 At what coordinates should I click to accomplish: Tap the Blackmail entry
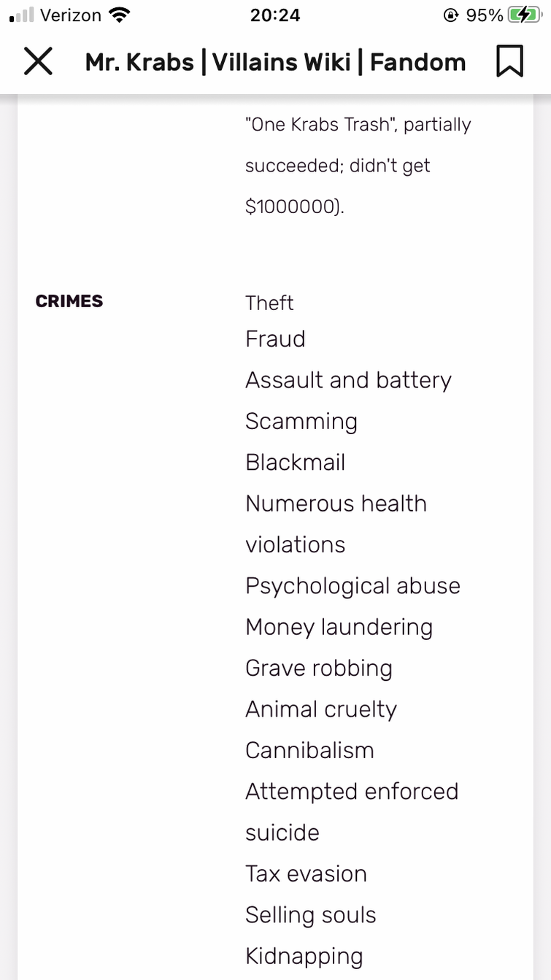[295, 462]
